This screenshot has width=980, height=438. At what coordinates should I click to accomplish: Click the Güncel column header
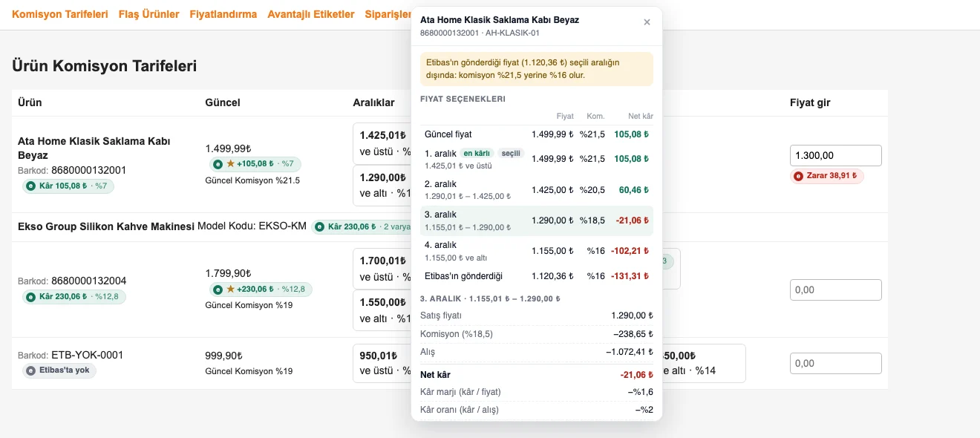[x=223, y=102]
